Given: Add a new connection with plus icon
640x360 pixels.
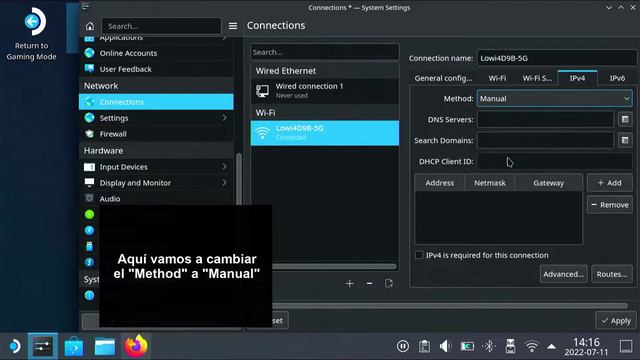Looking at the screenshot, I should pos(349,283).
